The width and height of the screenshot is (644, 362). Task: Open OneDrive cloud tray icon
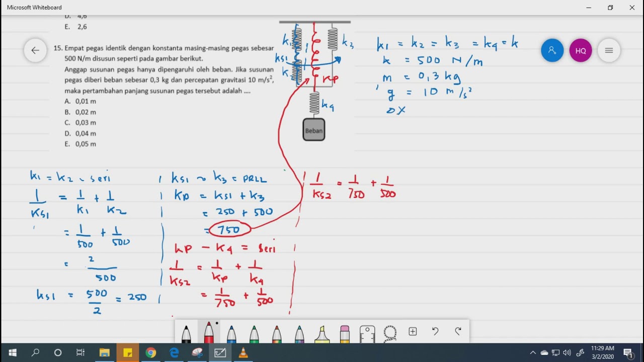tap(544, 352)
